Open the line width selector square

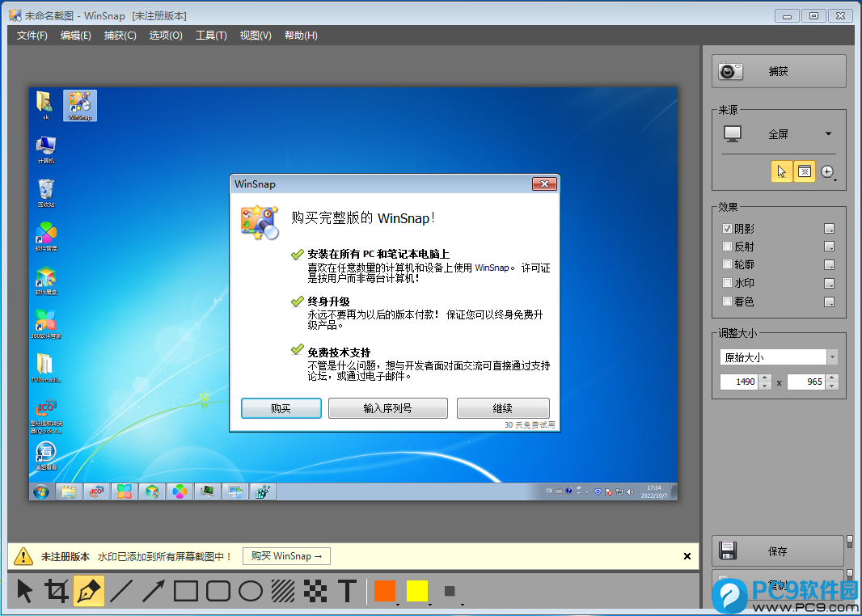pyautogui.click(x=450, y=591)
